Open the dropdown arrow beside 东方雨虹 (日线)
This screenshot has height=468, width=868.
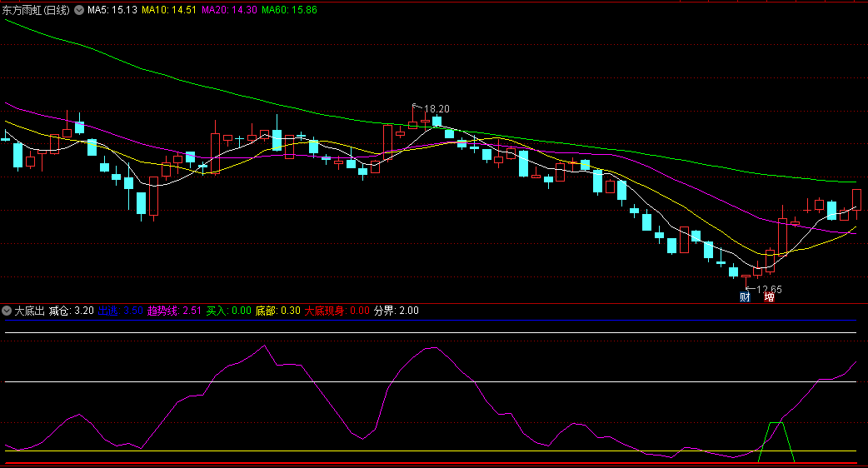(x=79, y=10)
